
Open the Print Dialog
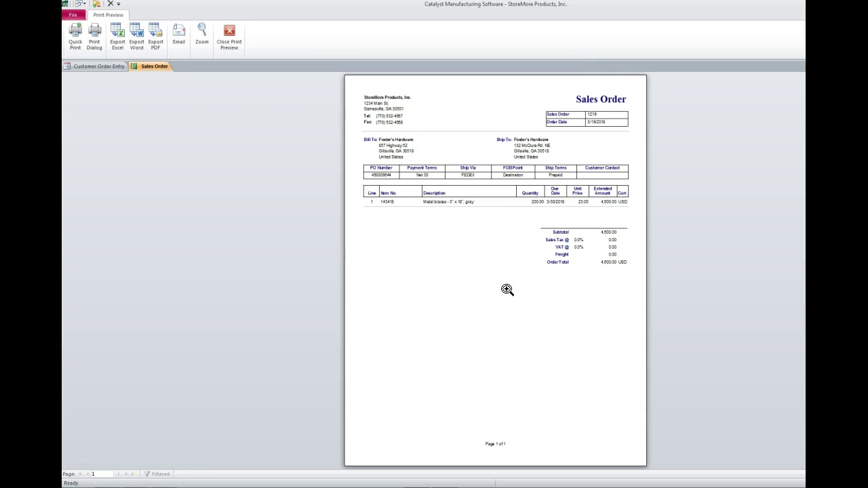(x=94, y=37)
